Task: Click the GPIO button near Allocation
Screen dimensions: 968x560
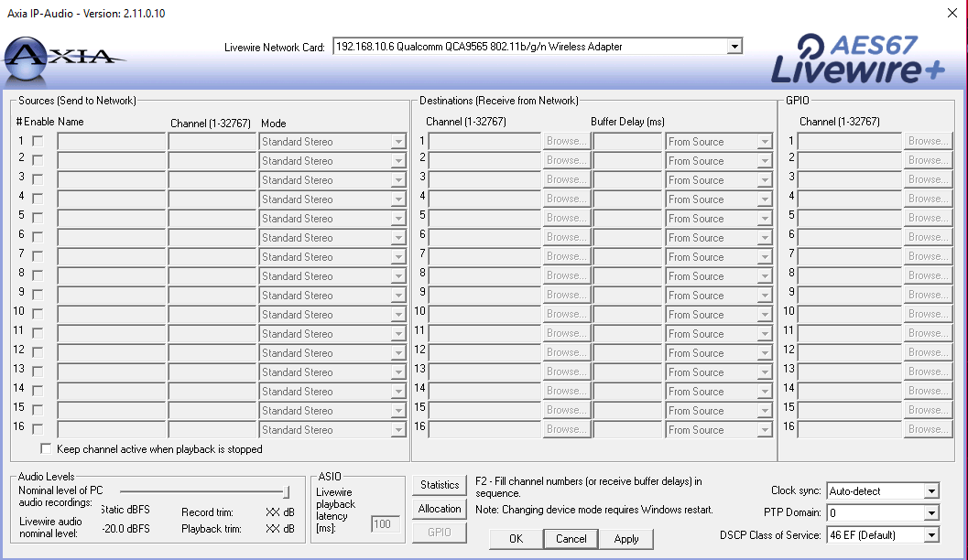Action: tap(440, 533)
